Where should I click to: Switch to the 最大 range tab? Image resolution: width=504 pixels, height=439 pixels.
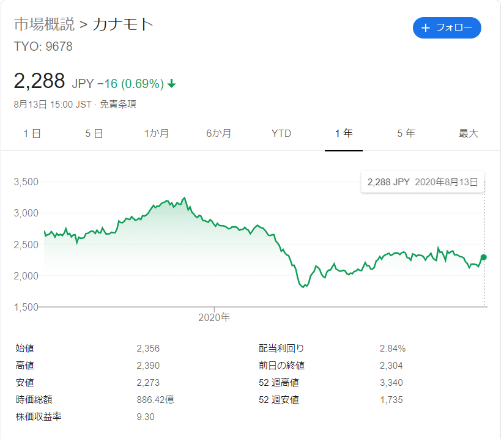point(469,133)
